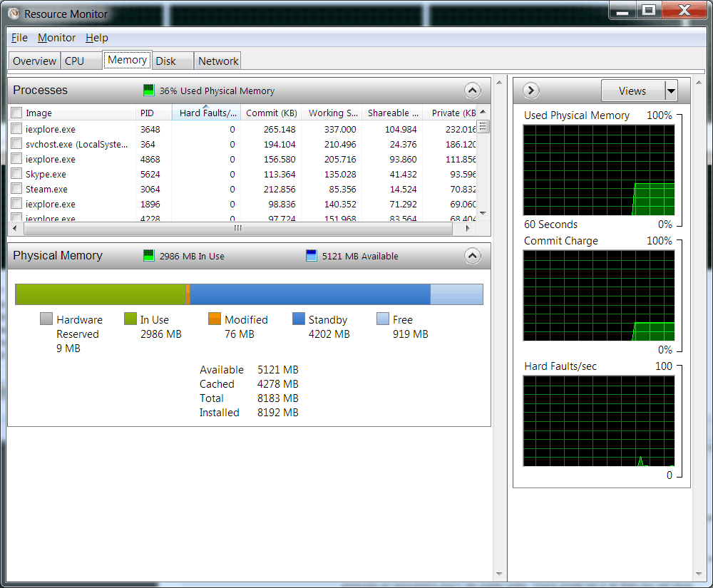This screenshot has width=713, height=588.
Task: Maximize the Resource Monitor window
Action: tap(649, 11)
